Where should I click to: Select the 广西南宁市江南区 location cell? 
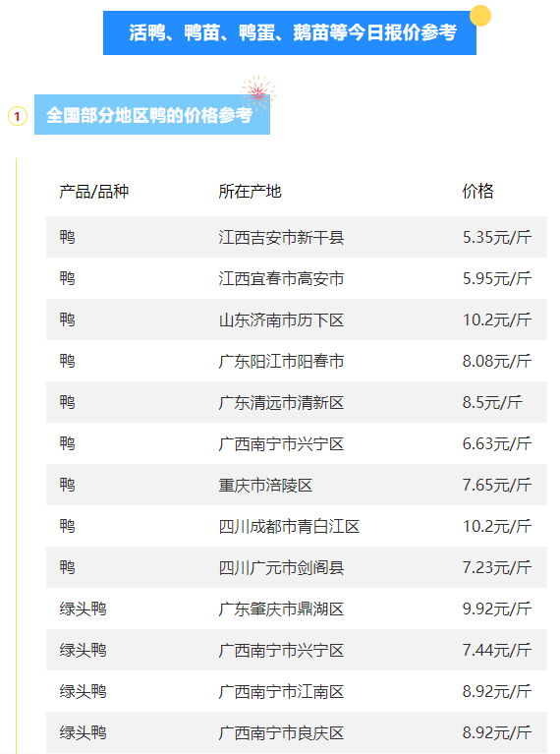(281, 692)
